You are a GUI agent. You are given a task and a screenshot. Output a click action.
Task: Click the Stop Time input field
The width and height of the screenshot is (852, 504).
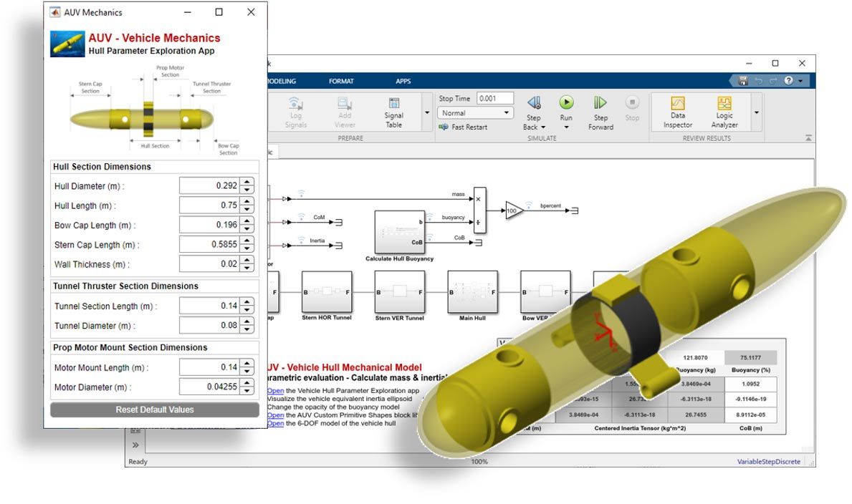495,99
